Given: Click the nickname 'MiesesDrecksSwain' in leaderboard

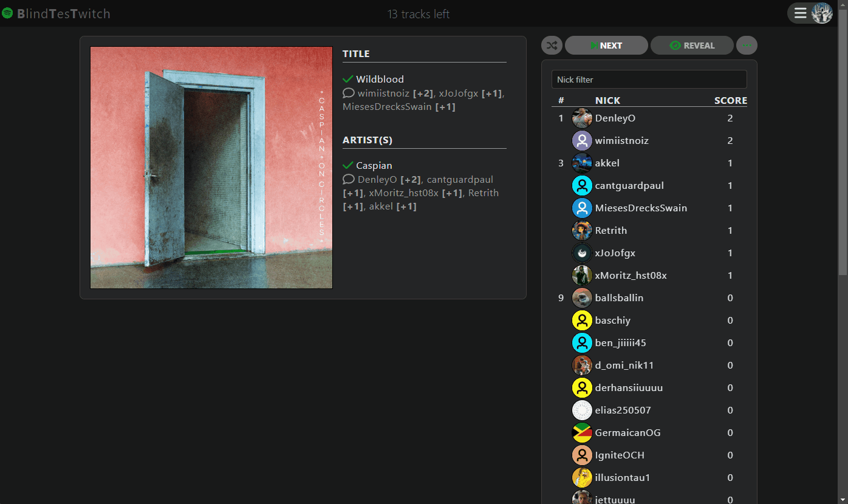Looking at the screenshot, I should [641, 208].
